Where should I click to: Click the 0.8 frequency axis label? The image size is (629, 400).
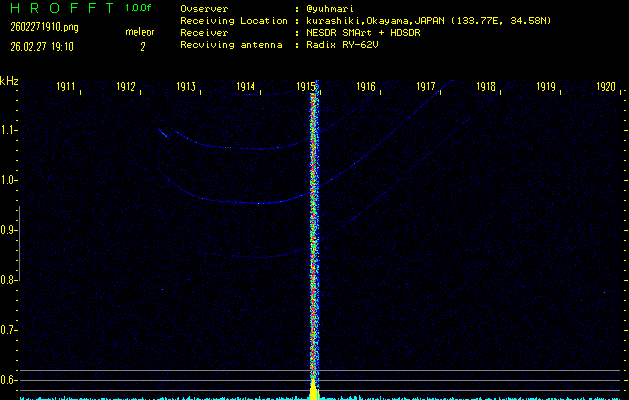coord(9,280)
